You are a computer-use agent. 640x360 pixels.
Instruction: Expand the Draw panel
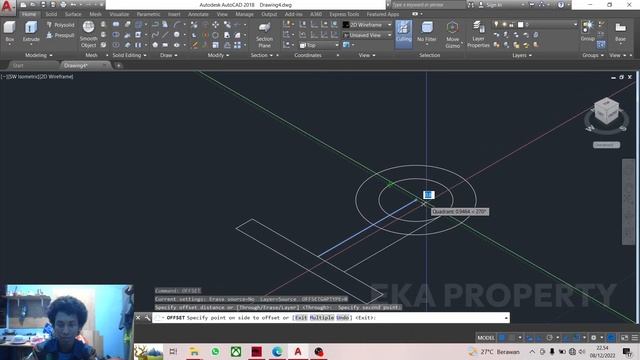point(168,55)
